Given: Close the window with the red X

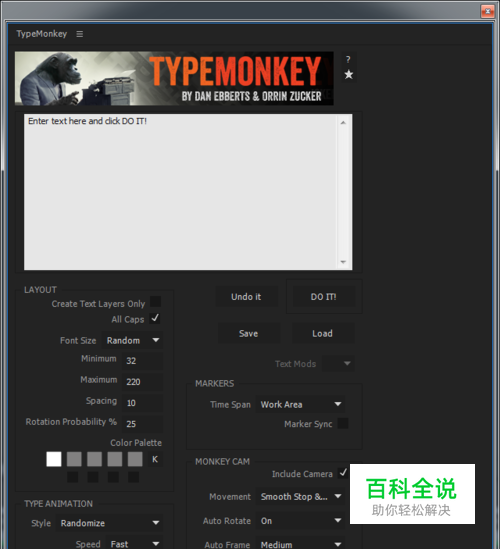Looking at the screenshot, I should click(487, 11).
